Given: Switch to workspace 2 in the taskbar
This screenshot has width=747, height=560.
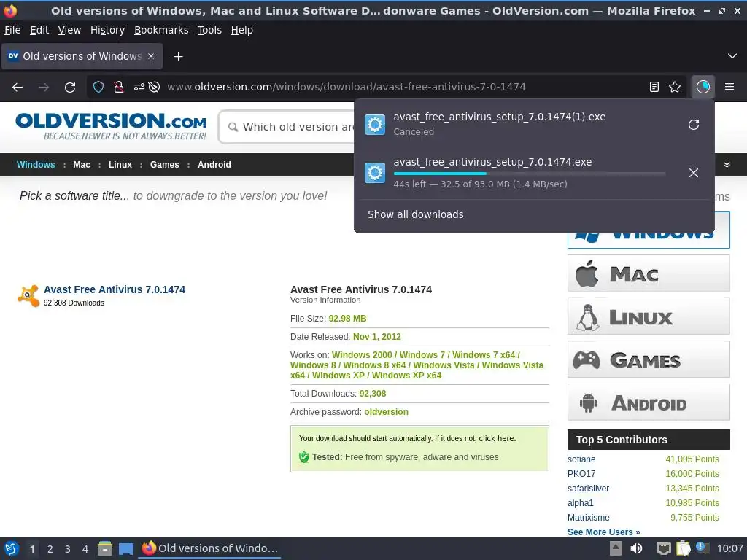Looking at the screenshot, I should click(x=50, y=549).
